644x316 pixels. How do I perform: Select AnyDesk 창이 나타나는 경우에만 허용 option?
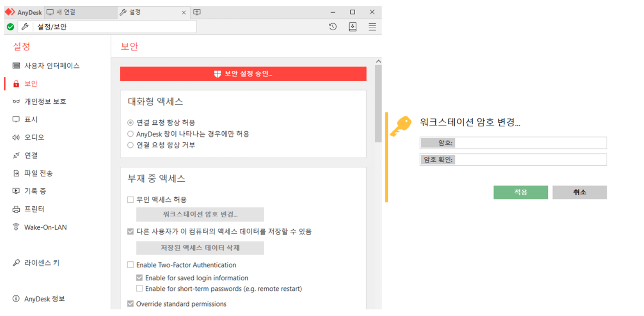(131, 134)
